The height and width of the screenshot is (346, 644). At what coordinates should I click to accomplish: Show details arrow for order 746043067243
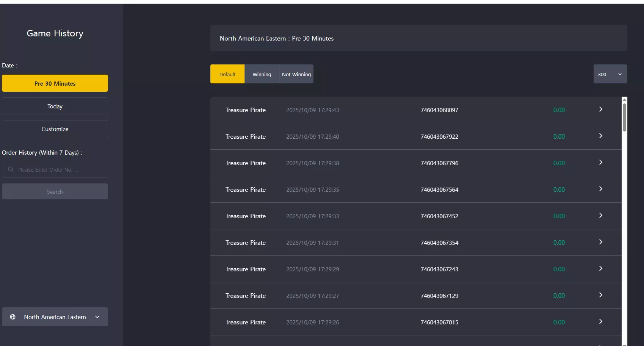pos(601,268)
